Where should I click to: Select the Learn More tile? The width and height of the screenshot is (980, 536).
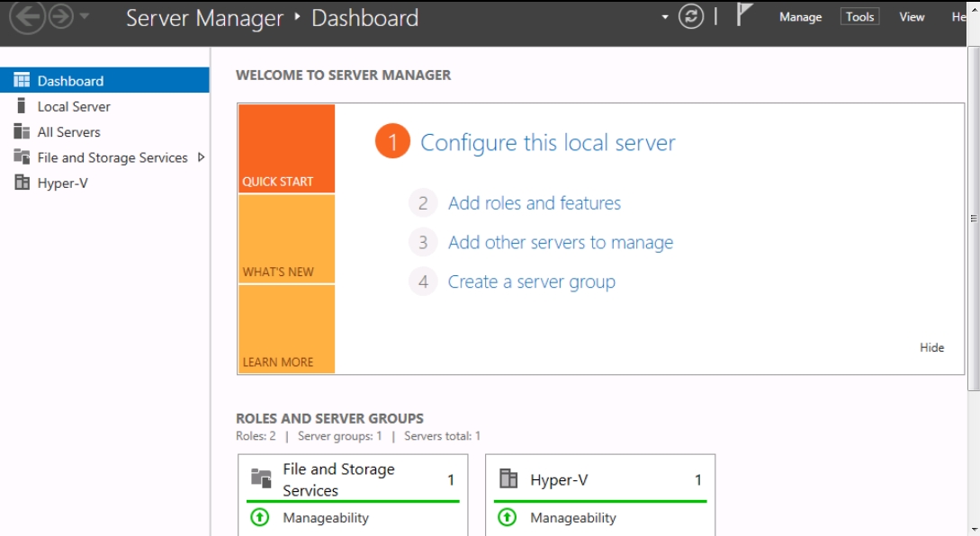(286, 328)
